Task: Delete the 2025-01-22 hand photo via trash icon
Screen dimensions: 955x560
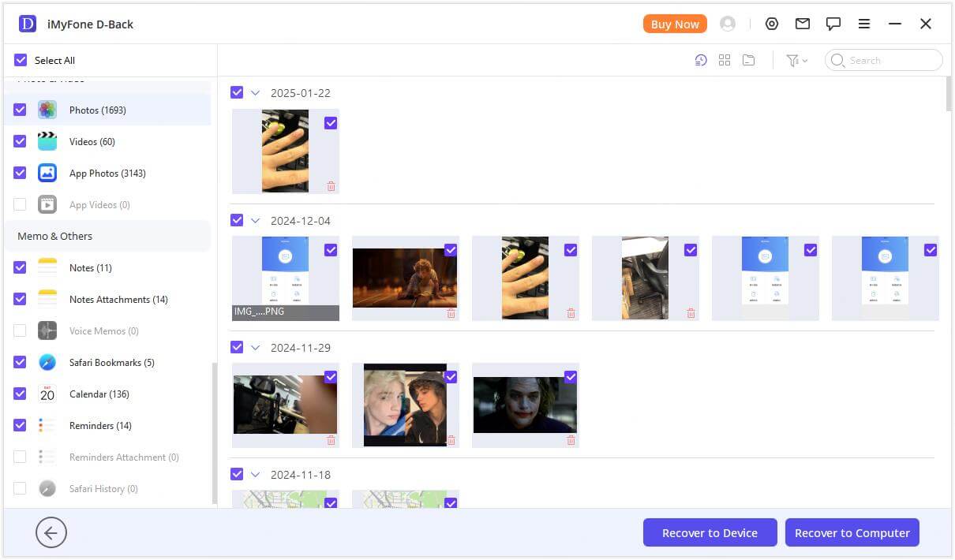Action: (x=331, y=187)
